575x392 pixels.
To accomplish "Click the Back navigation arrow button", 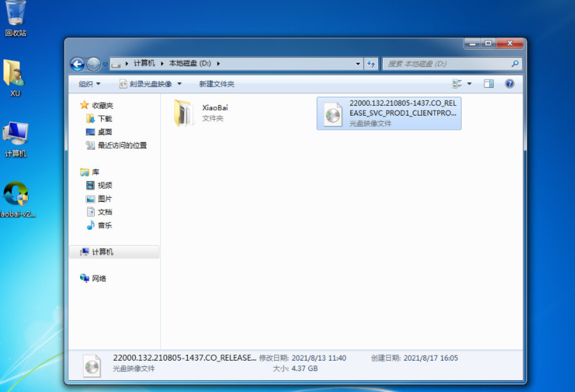I will pyautogui.click(x=77, y=64).
